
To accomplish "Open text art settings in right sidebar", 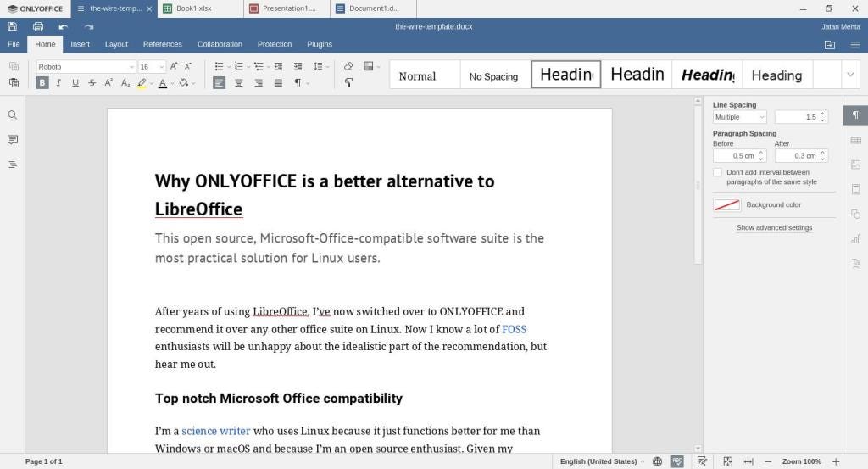I will tap(856, 264).
